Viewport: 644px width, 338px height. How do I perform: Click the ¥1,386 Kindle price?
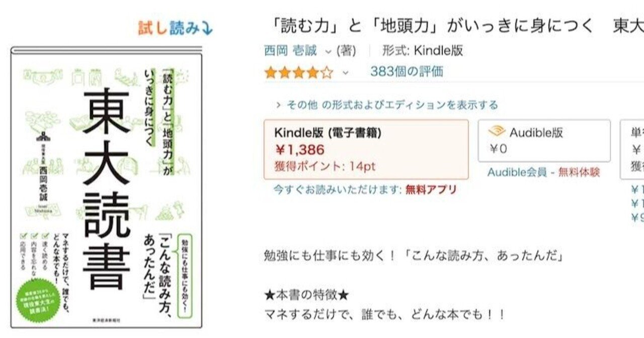(300, 150)
